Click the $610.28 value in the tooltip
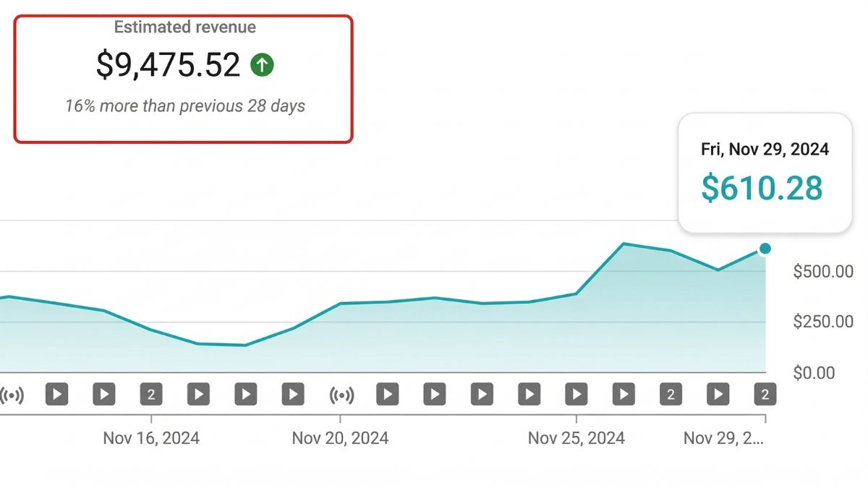Image resolution: width=868 pixels, height=488 pixels. tap(762, 188)
